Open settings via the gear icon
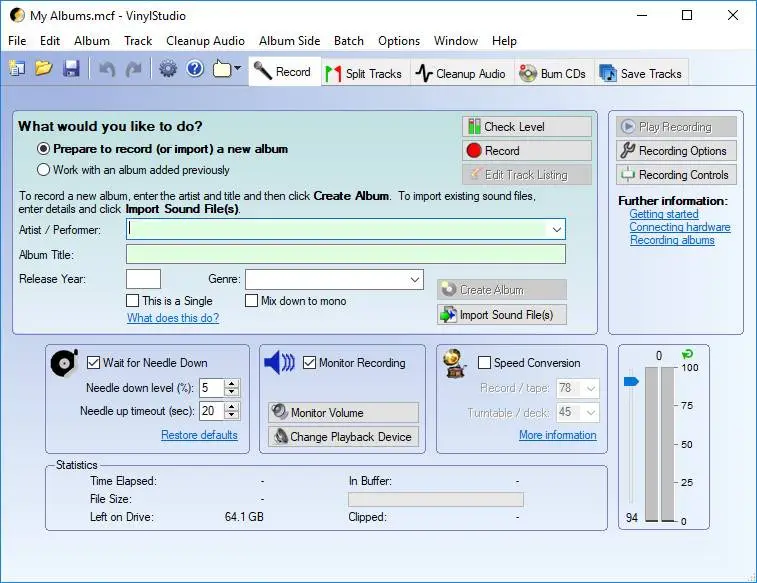The width and height of the screenshot is (757, 583). click(168, 69)
